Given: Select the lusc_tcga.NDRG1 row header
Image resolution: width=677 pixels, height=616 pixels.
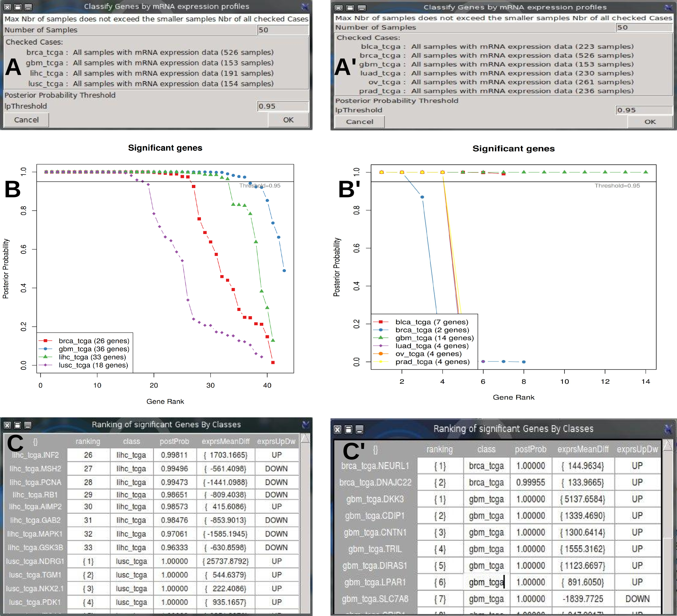Looking at the screenshot, I should pos(35,561).
